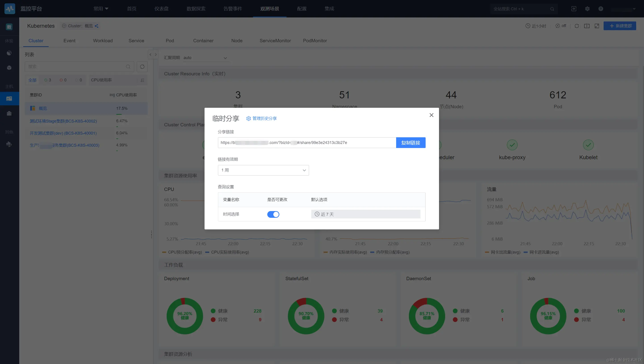This screenshot has width=644, height=364.
Task: Click the refresh button beside the list search
Action: click(142, 67)
